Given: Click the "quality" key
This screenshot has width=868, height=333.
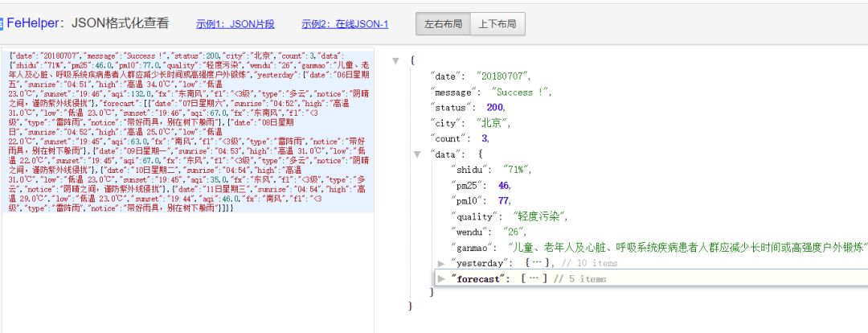Looking at the screenshot, I should tap(474, 216).
